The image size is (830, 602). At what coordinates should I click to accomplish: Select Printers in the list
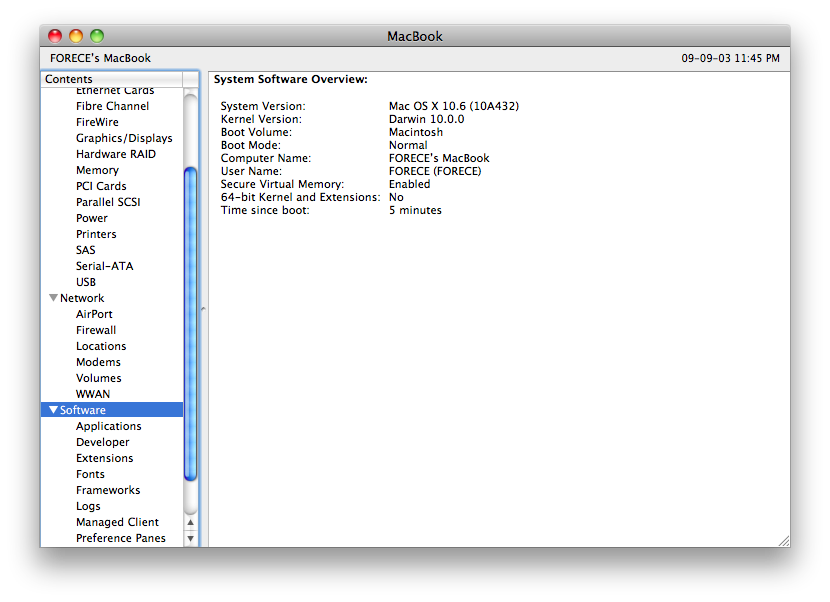[x=96, y=234]
